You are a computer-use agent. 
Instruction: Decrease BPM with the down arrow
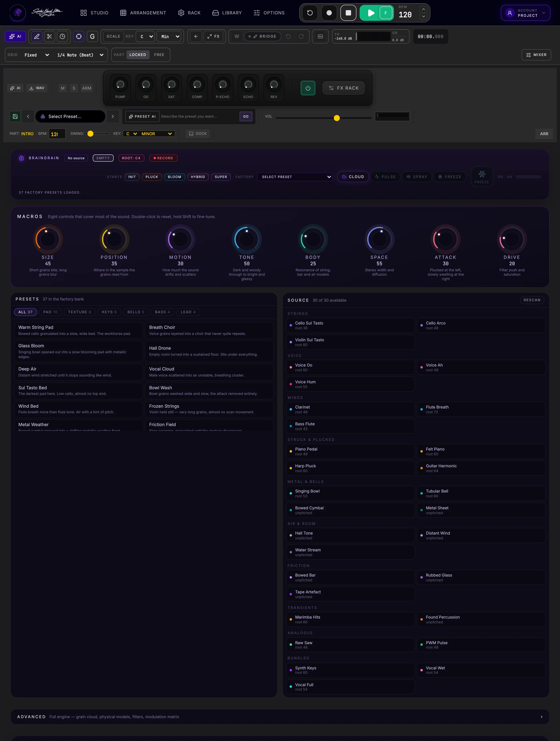[423, 16]
